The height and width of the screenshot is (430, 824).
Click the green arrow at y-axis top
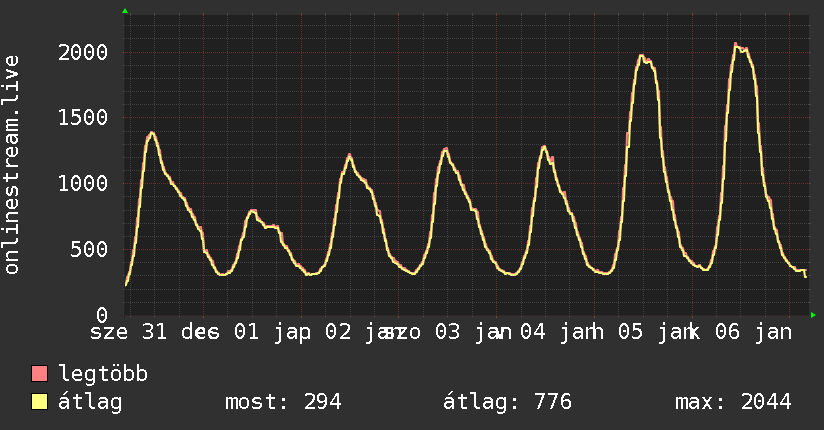pos(125,11)
